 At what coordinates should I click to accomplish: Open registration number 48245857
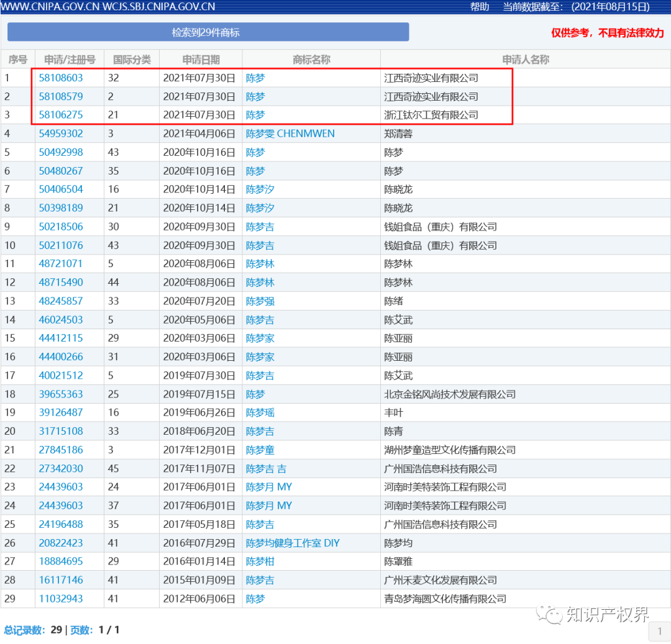61,301
